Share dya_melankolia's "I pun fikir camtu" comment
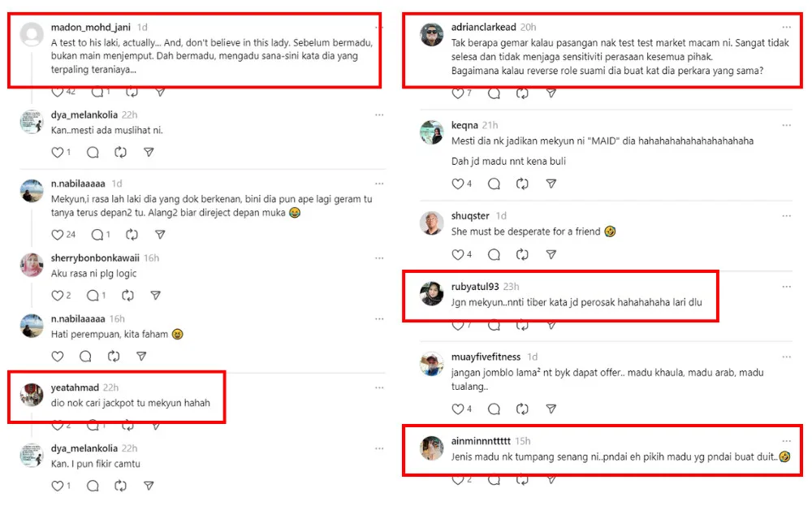This screenshot has width=812, height=506. tap(149, 486)
